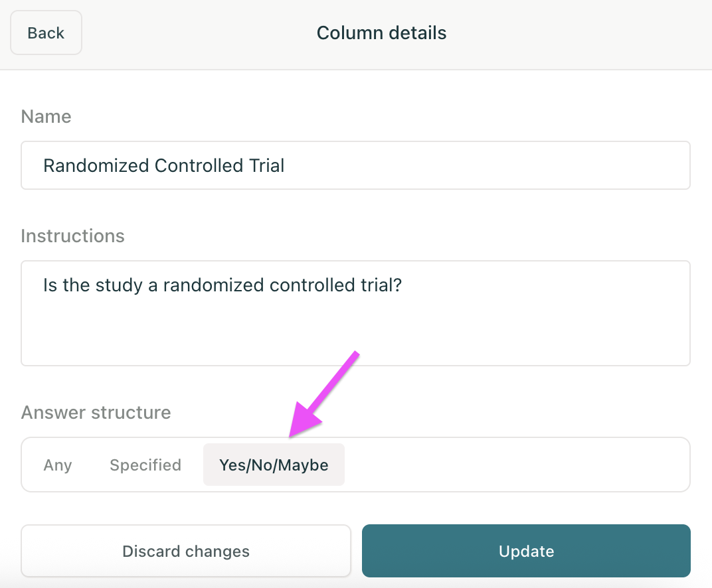Click 'trial?' at end of instructions text
The width and height of the screenshot is (712, 588).
[385, 285]
